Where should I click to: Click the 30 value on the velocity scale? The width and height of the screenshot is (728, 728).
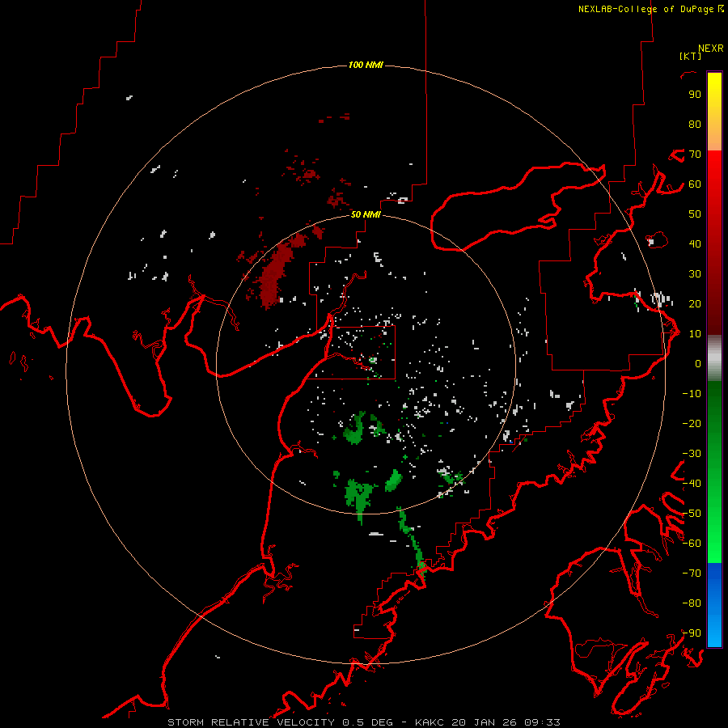(x=695, y=274)
